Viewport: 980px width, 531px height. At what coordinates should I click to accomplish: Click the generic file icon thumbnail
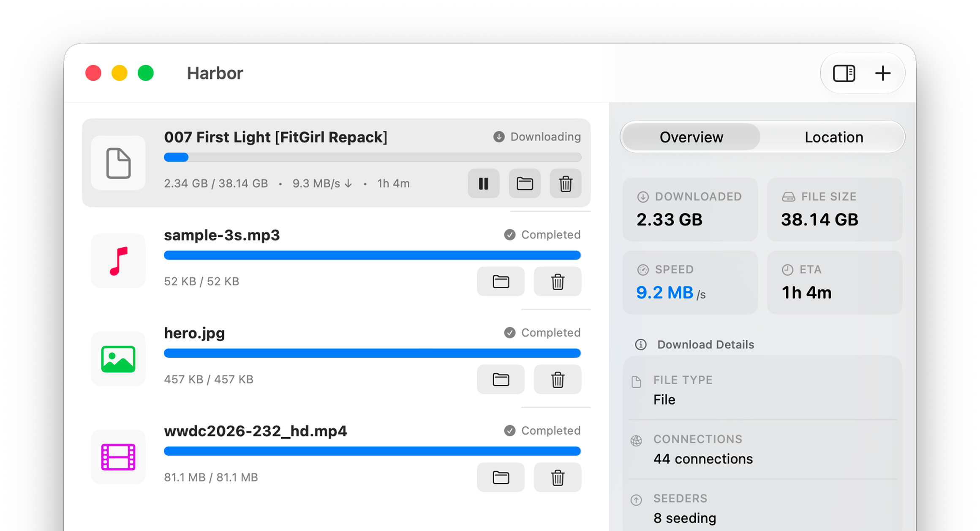pyautogui.click(x=118, y=163)
